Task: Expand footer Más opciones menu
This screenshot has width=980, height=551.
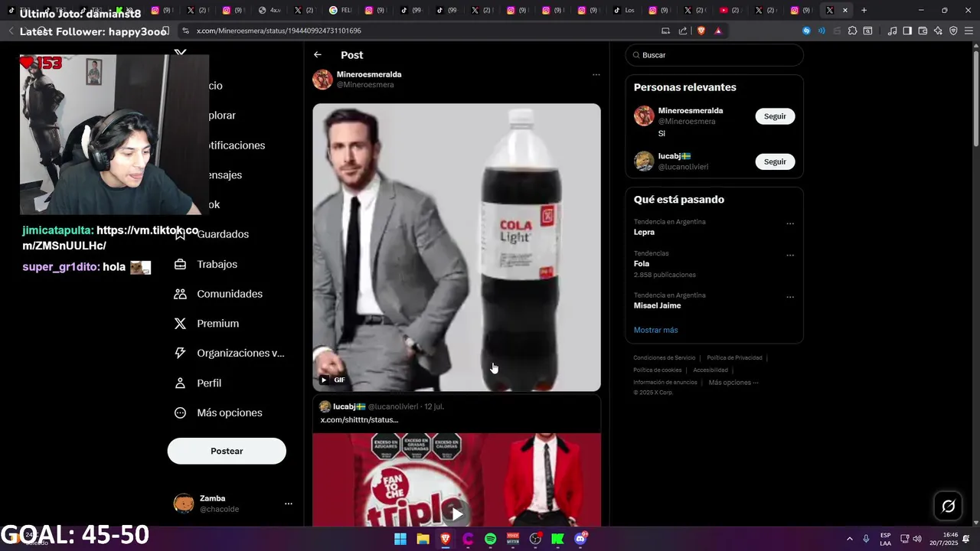Action: tap(733, 383)
